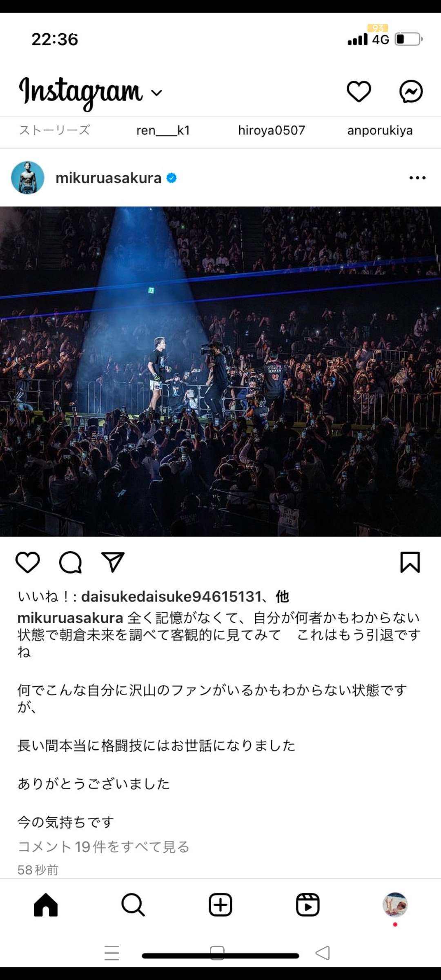Create a new post with plus icon

coord(220,905)
